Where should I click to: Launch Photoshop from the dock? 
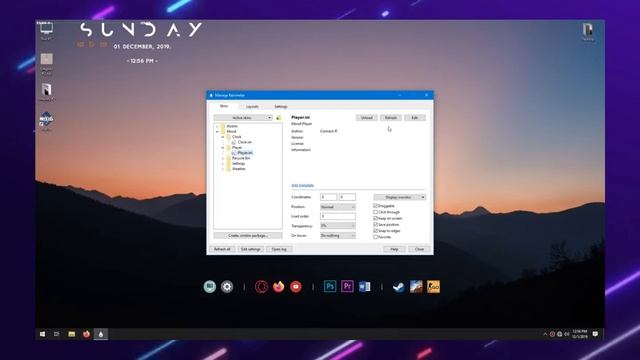330,287
